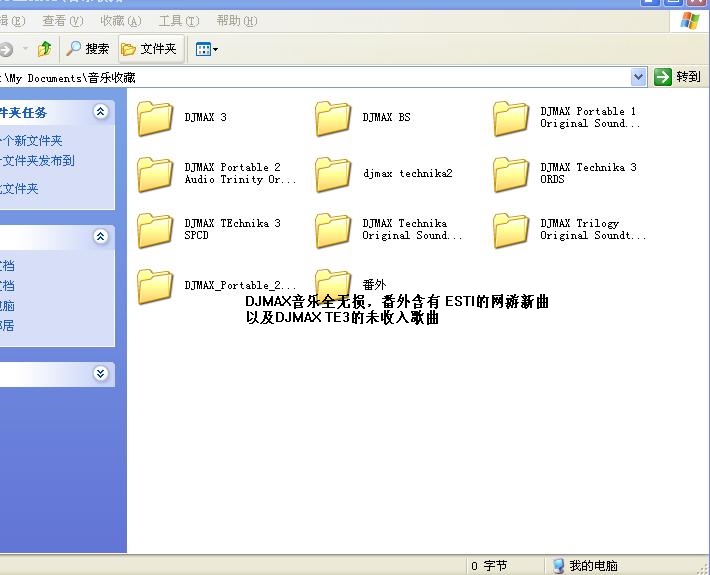Click the 脑 link in the sidebar

7,306
